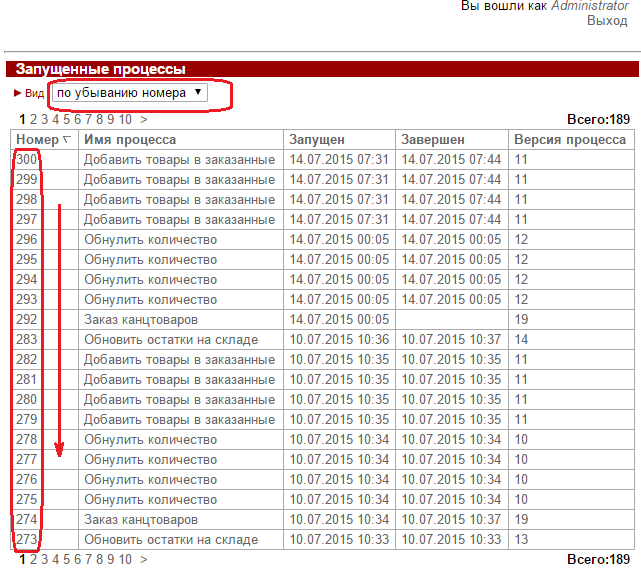Go to page 2 in top pagination
Viewport: 641px width, 576px height.
[33, 119]
